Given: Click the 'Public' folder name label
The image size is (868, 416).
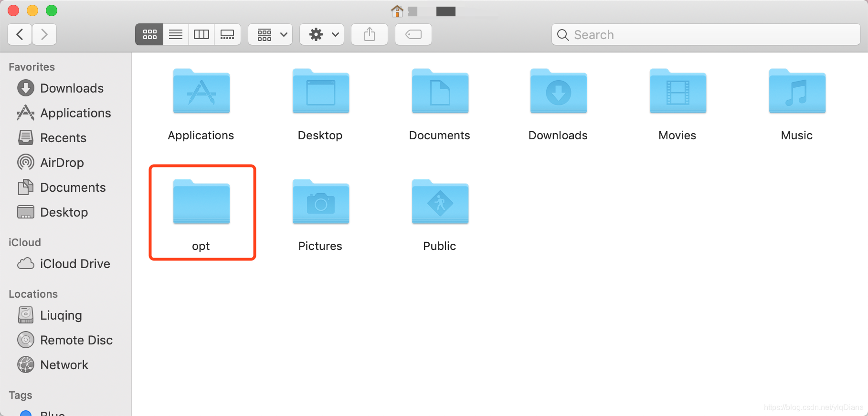Looking at the screenshot, I should point(440,246).
